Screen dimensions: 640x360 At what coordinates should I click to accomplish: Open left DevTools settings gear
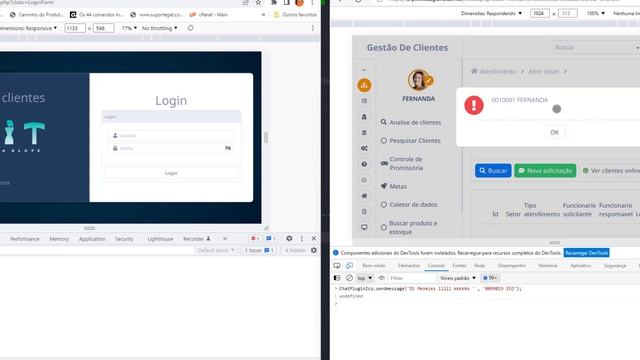coord(289,238)
